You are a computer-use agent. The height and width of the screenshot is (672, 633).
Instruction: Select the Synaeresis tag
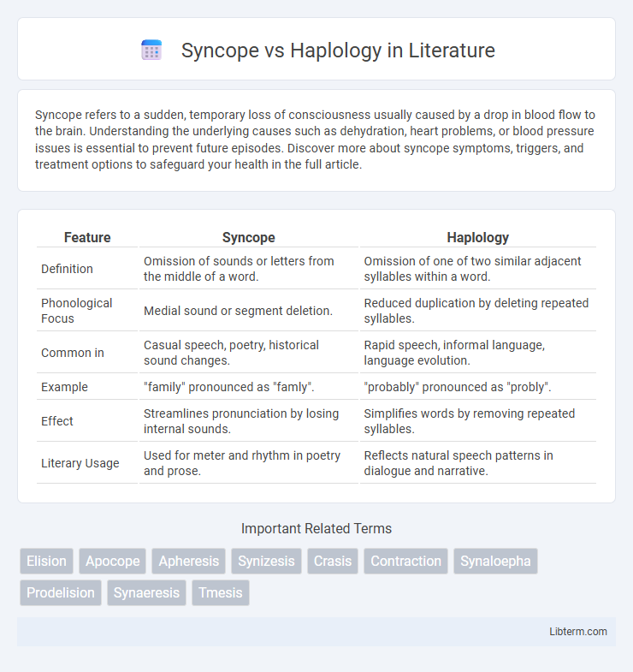(146, 592)
